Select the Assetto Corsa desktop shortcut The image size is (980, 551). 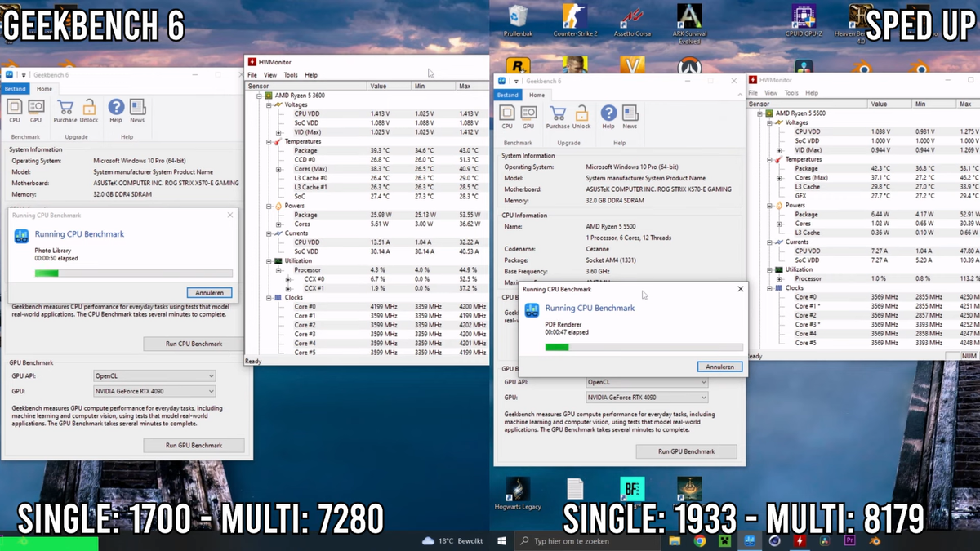[632, 20]
